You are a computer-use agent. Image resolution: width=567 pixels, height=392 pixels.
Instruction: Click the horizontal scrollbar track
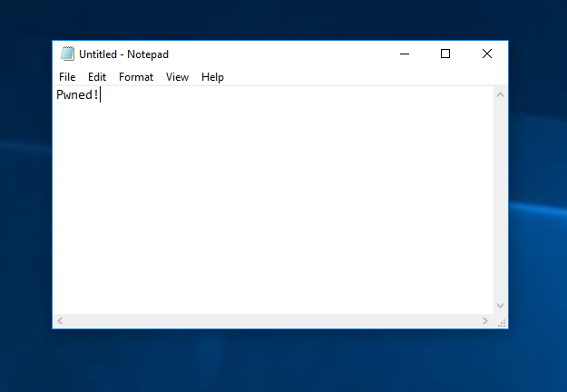(x=272, y=321)
